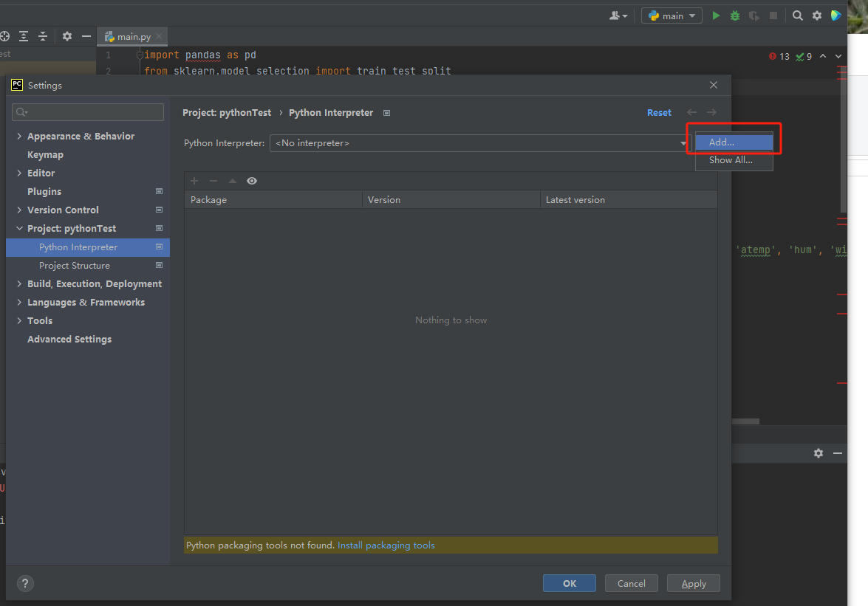This screenshot has height=606, width=868.
Task: Expand Appearance & Behavior section
Action: (19, 136)
